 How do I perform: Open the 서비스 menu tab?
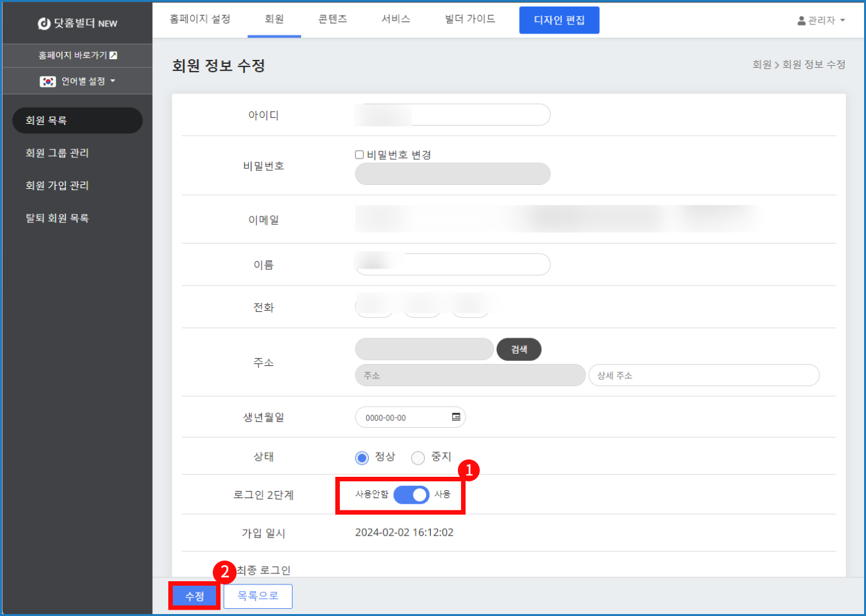(x=396, y=19)
